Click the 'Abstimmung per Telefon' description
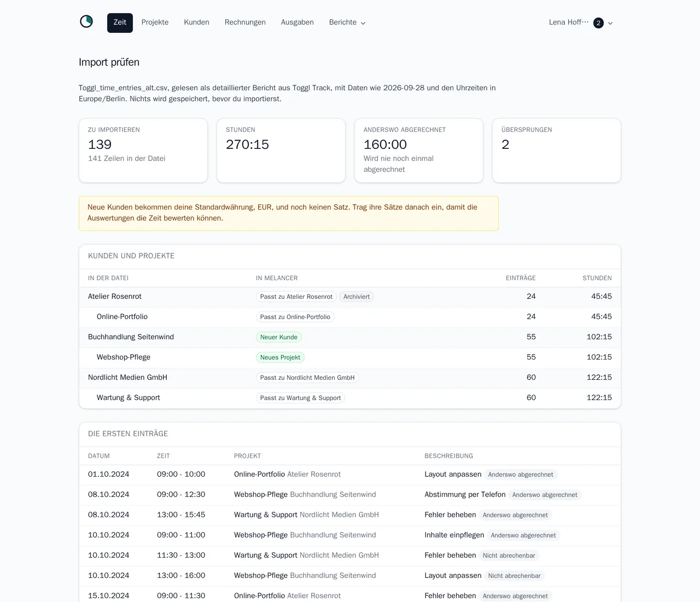Viewport: 700px width, 602px height. point(465,495)
